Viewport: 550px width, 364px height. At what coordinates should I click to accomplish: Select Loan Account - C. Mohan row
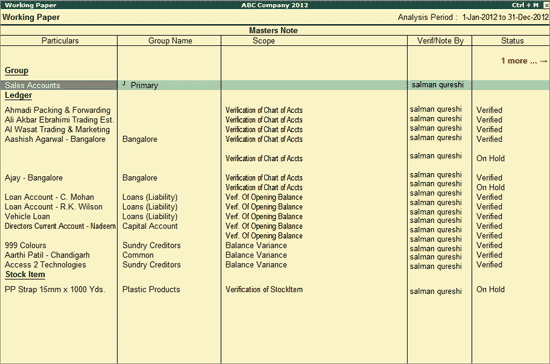[x=49, y=197]
